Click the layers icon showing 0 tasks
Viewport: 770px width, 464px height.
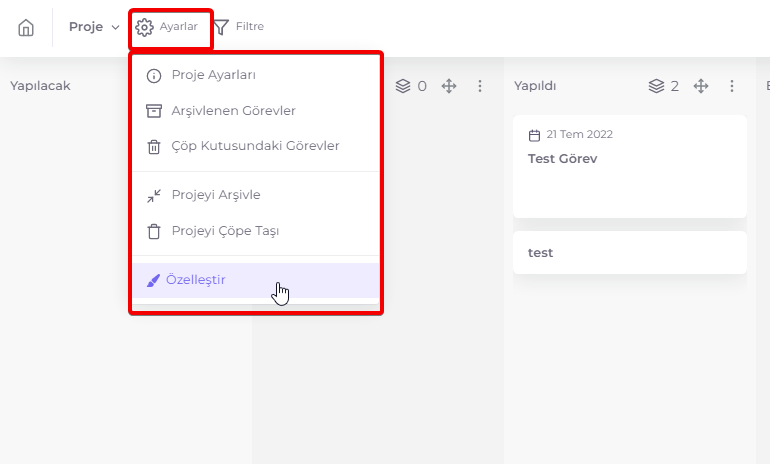point(403,86)
